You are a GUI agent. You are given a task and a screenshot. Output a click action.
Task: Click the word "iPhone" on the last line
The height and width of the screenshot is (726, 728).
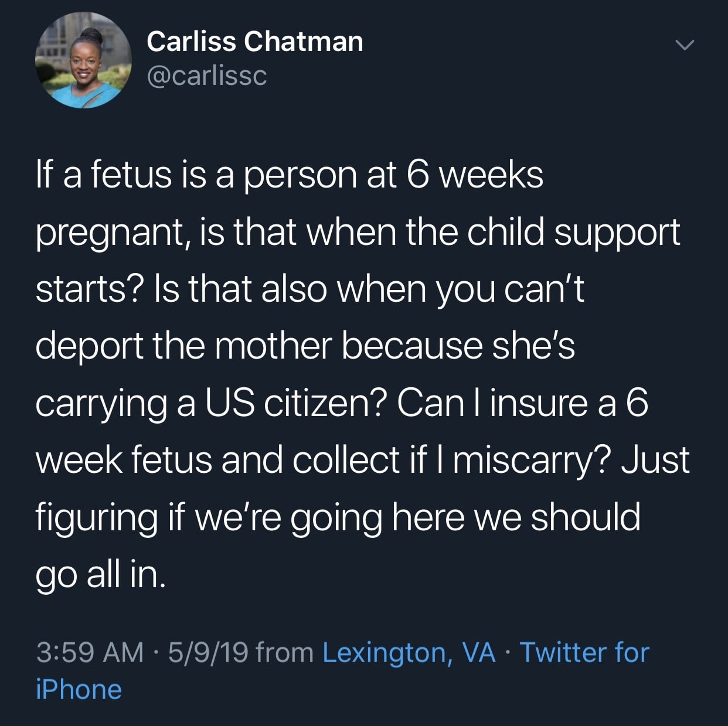pyautogui.click(x=79, y=690)
